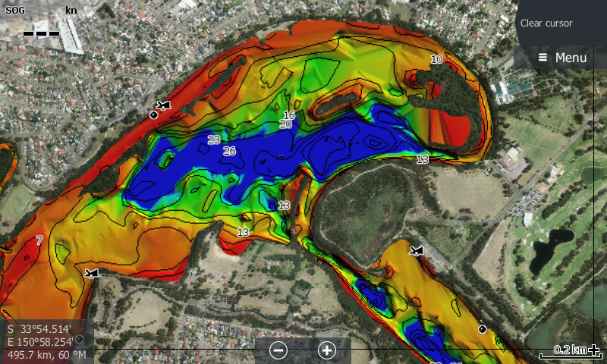Select the boat ramp icon below the 7 depth label
The height and width of the screenshot is (364, 607).
(91, 274)
